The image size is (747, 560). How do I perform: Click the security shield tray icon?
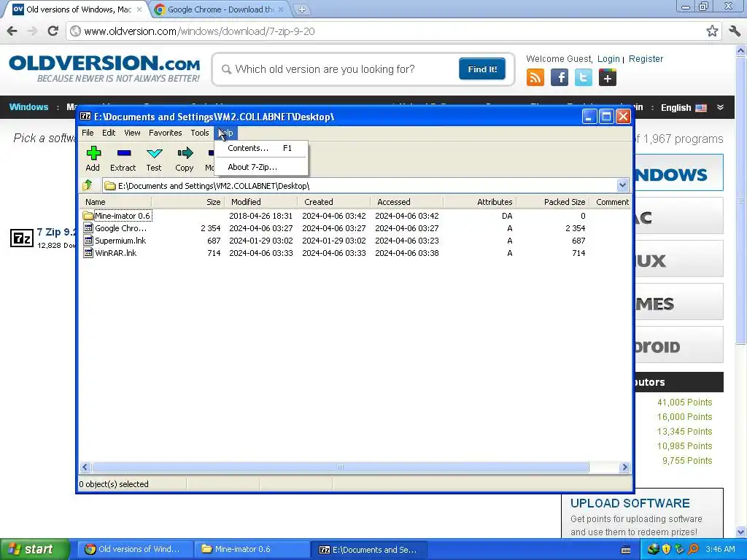click(666, 549)
